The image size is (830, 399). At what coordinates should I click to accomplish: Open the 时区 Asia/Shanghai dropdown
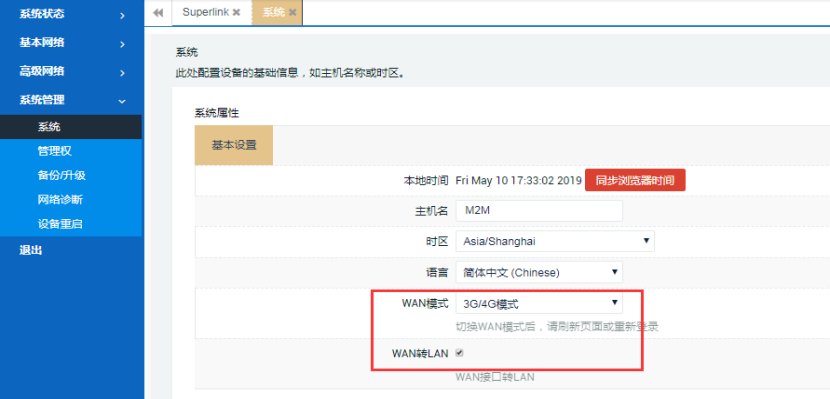[x=555, y=241]
